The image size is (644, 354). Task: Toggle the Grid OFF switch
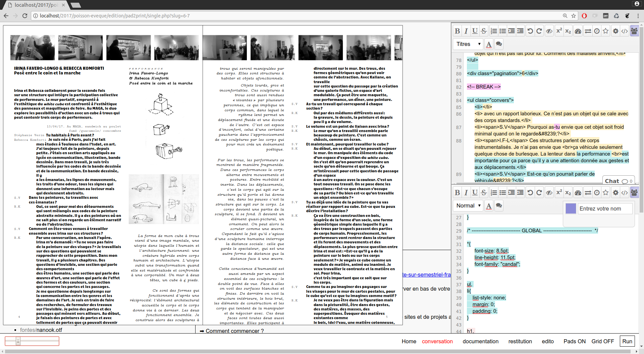pyautogui.click(x=602, y=341)
